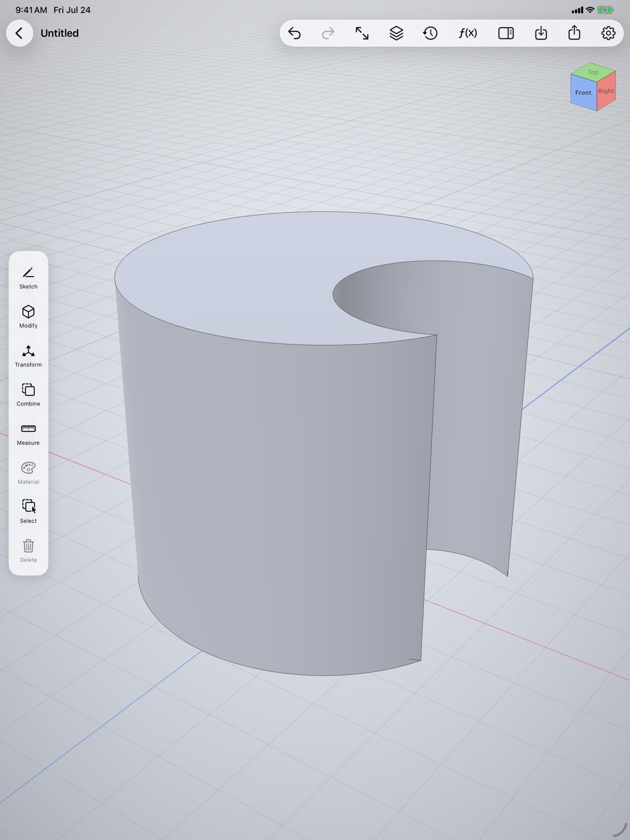Screen dimensions: 630x840
Task: Open the f(x) variables panel
Action: click(x=468, y=33)
